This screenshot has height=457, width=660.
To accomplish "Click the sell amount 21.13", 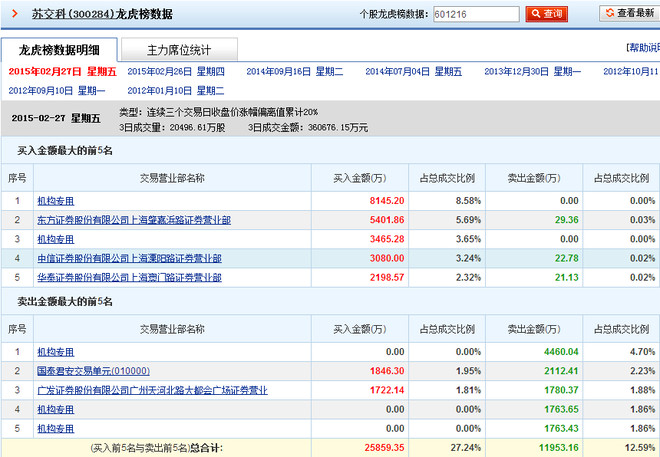I will (567, 277).
